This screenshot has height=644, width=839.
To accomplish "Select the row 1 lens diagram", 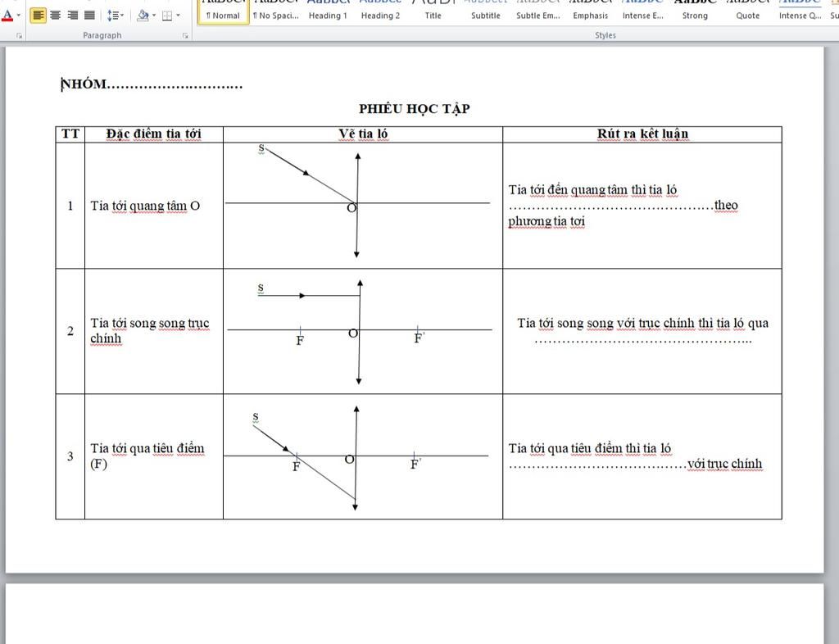I will click(x=357, y=201).
